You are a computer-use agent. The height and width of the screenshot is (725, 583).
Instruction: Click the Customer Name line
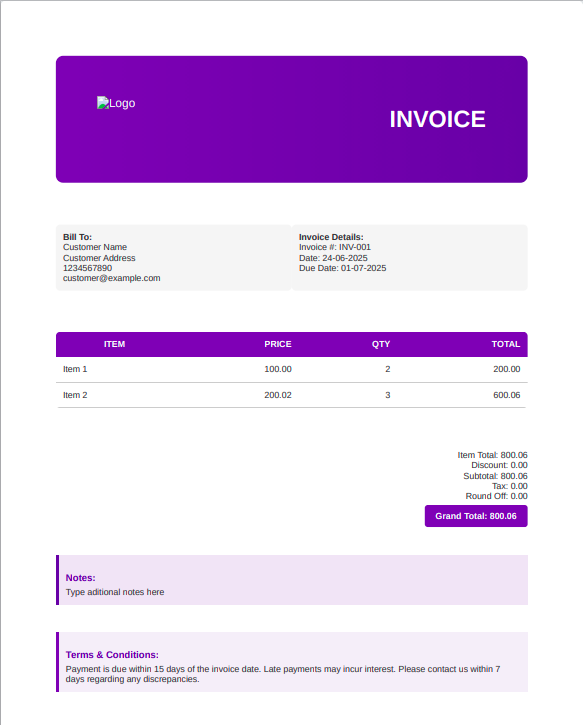(95, 247)
